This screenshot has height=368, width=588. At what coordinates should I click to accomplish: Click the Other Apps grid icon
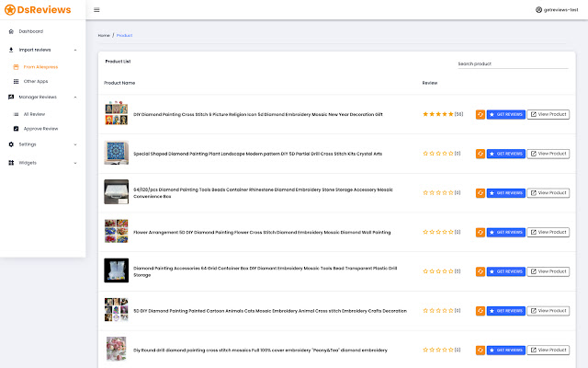tap(16, 81)
